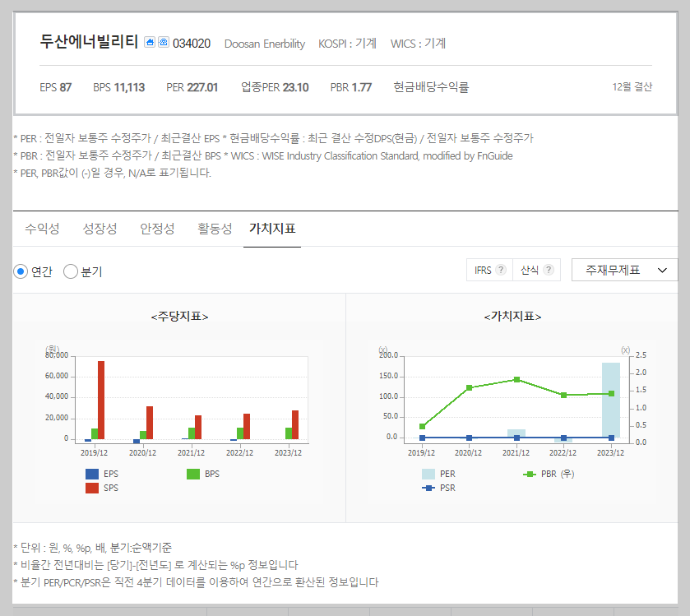
Task: Click the <주당지표> chart title
Action: [x=179, y=317]
